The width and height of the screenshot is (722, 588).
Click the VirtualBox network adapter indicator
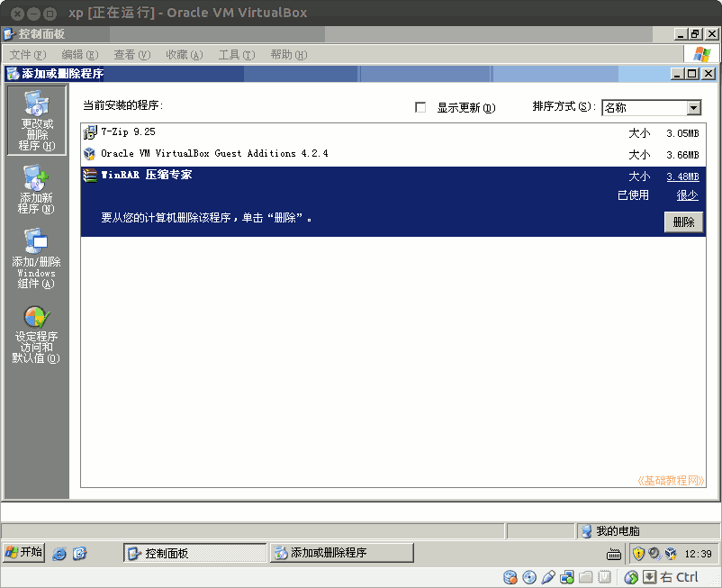tap(567, 577)
